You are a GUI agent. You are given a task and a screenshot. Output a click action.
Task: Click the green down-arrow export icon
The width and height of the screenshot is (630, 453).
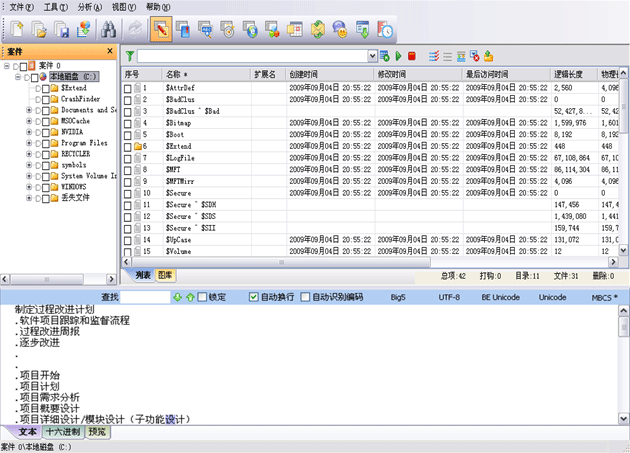coord(363,29)
